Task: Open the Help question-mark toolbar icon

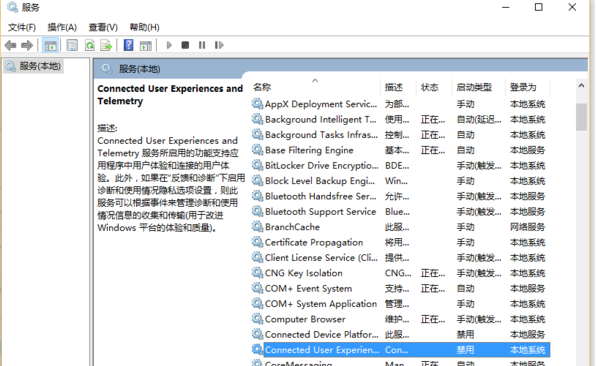Action: pos(128,45)
